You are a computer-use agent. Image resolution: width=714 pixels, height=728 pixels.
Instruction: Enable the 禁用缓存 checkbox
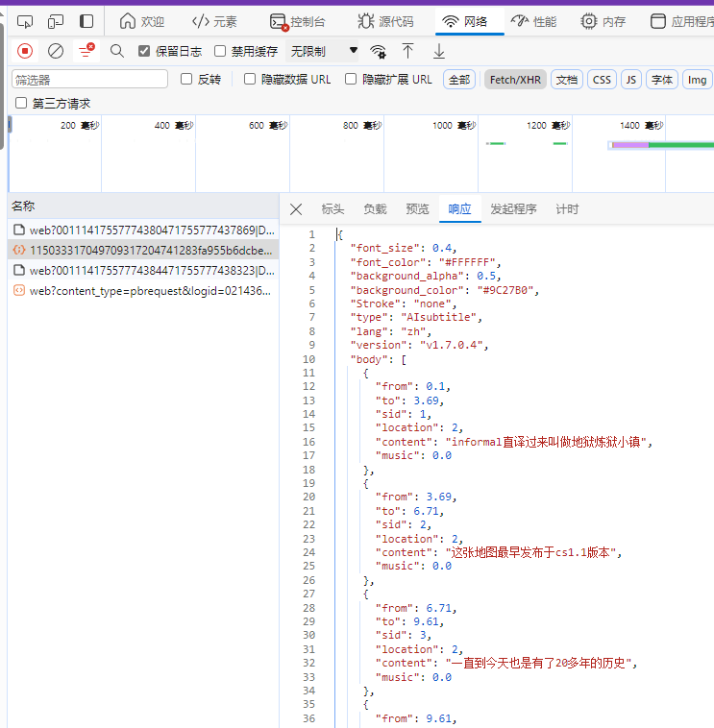point(220,51)
